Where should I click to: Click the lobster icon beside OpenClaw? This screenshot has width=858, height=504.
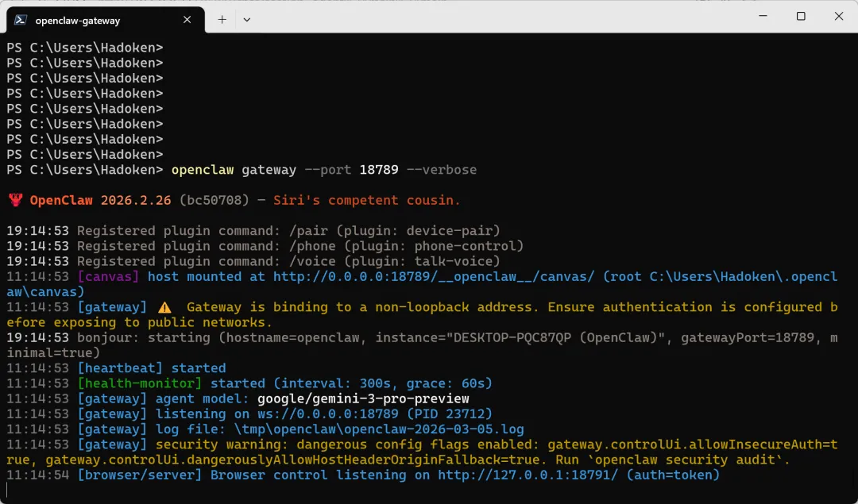point(15,200)
